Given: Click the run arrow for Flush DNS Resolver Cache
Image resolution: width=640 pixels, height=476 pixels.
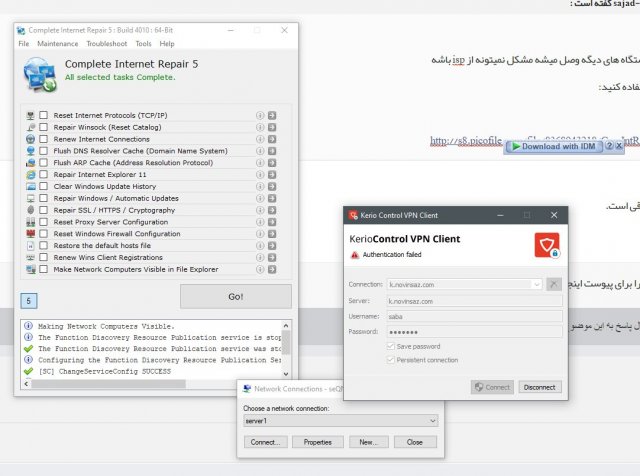Looking at the screenshot, I should pyautogui.click(x=272, y=151).
